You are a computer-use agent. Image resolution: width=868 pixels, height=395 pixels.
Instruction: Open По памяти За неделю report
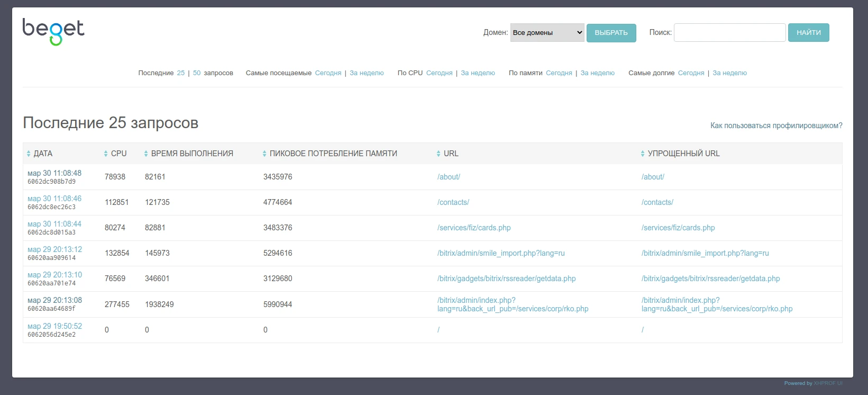coord(597,73)
